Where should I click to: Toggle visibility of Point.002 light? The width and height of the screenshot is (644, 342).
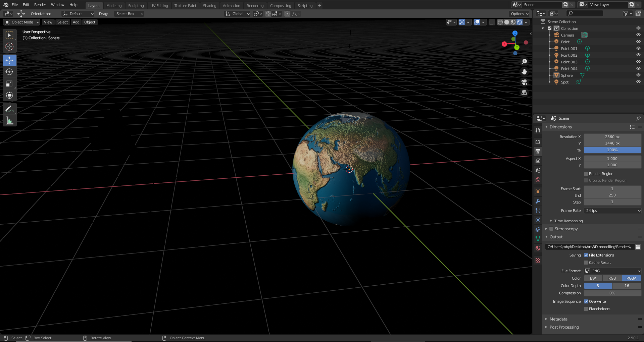[x=638, y=55]
